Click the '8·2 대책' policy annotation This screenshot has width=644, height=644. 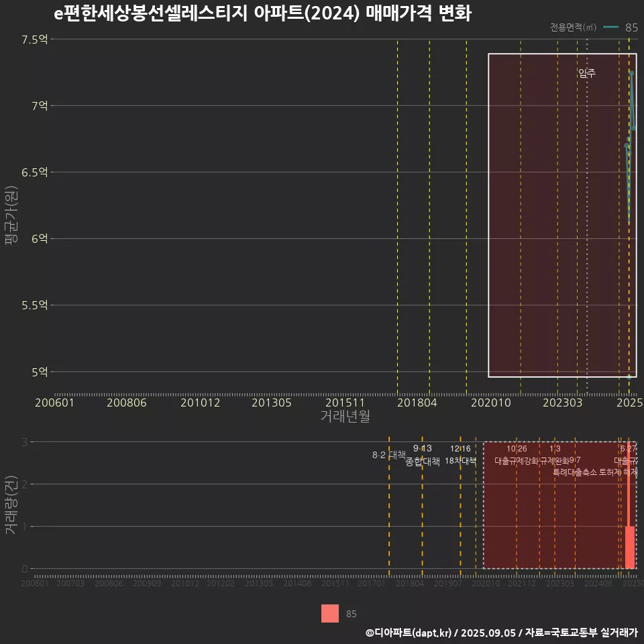[388, 455]
